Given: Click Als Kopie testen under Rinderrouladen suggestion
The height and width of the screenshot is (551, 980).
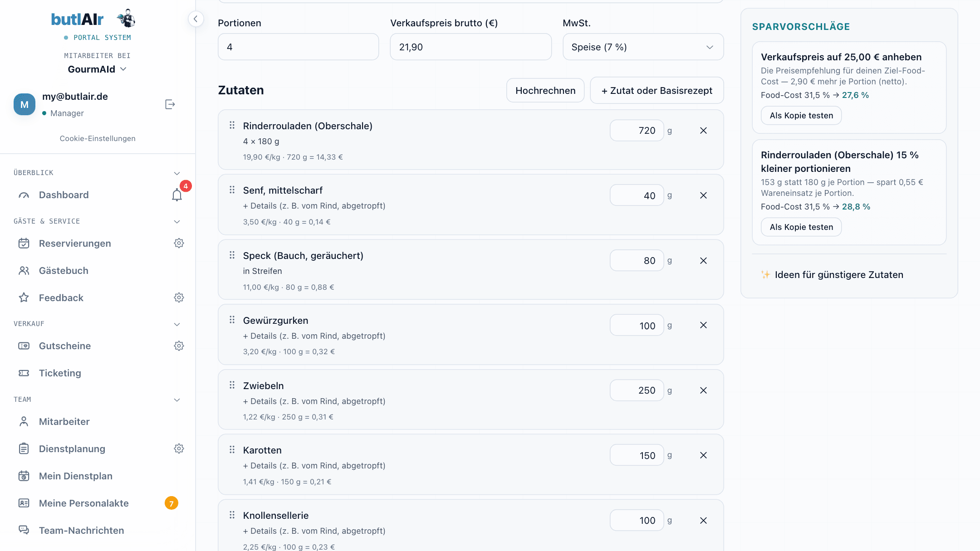Looking at the screenshot, I should pos(801,227).
